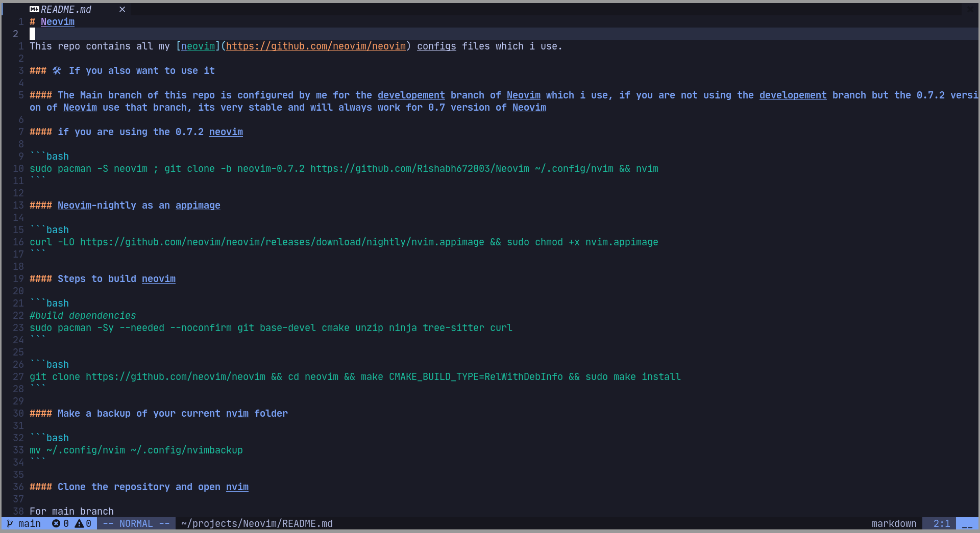Close the README.md tab

[x=122, y=9]
